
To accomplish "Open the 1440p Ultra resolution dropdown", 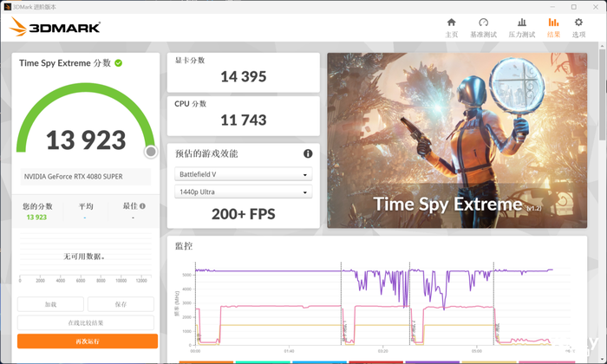I will pyautogui.click(x=243, y=192).
